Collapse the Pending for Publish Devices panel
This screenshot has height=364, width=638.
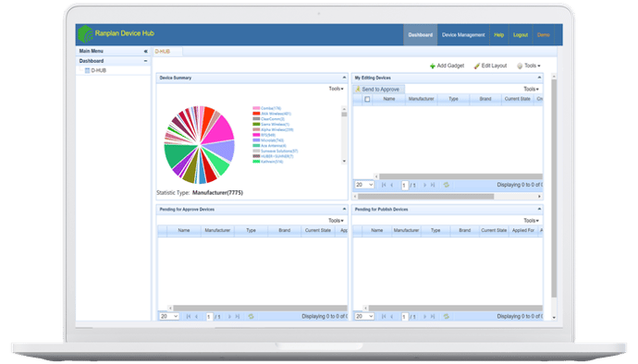click(x=539, y=209)
